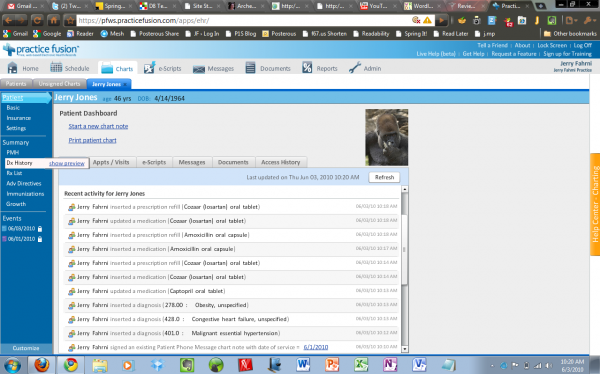The height and width of the screenshot is (374, 600).
Task: Open the Get Help link
Action: click(x=473, y=54)
